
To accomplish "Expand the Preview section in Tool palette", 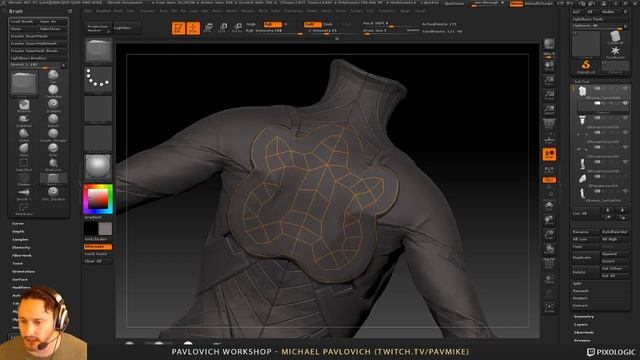I will (x=582, y=340).
